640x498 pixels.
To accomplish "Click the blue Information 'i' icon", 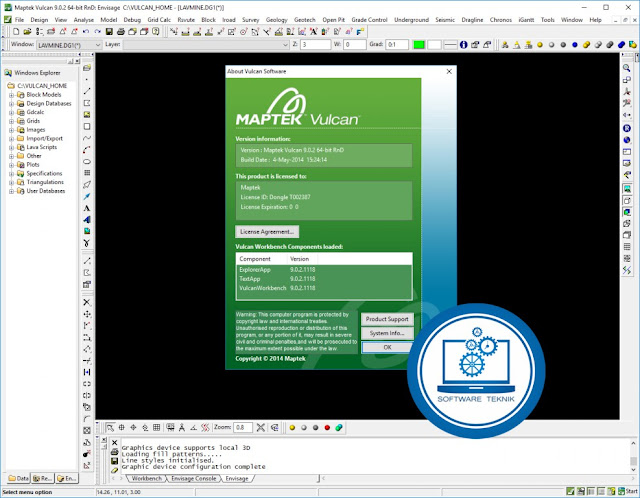I will pos(463,45).
